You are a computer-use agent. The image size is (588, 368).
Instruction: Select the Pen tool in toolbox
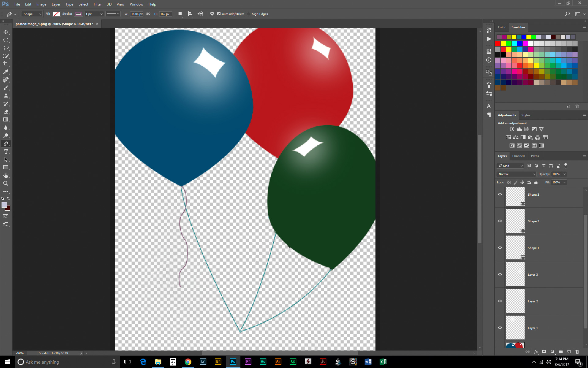6,144
